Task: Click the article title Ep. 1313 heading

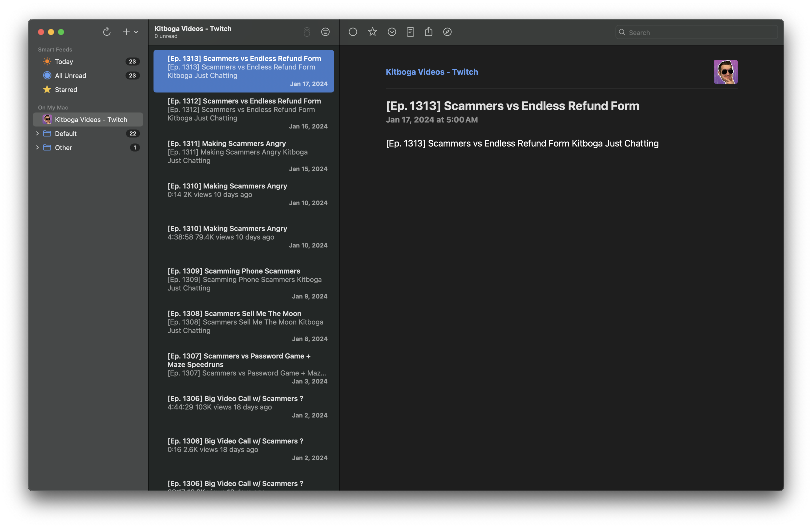Action: coord(512,106)
